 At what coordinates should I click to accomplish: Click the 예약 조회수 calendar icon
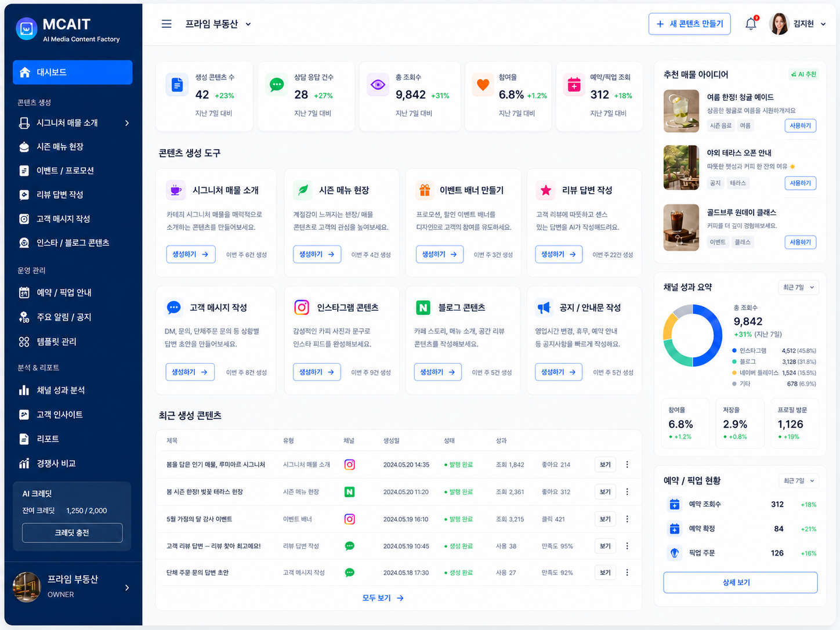[x=674, y=504]
